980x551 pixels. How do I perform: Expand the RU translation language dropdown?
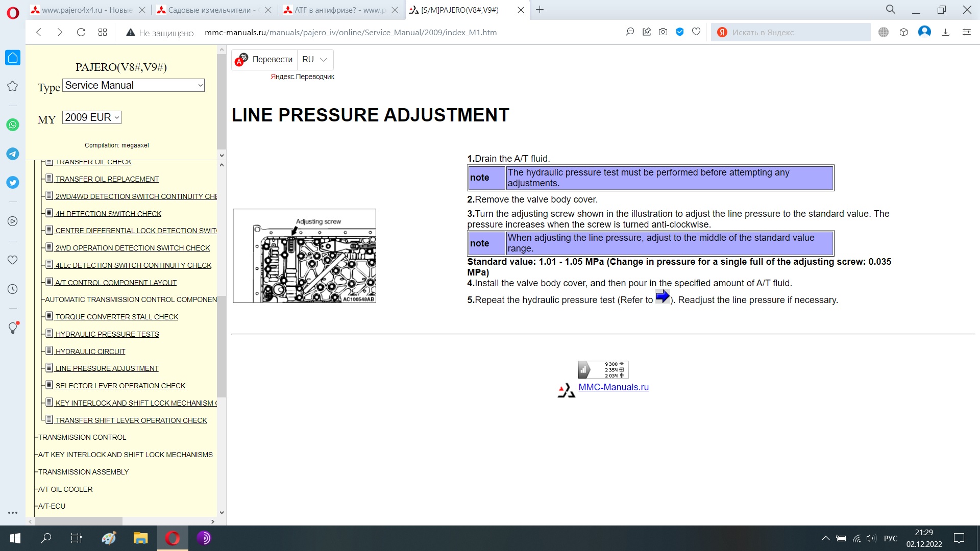point(315,60)
